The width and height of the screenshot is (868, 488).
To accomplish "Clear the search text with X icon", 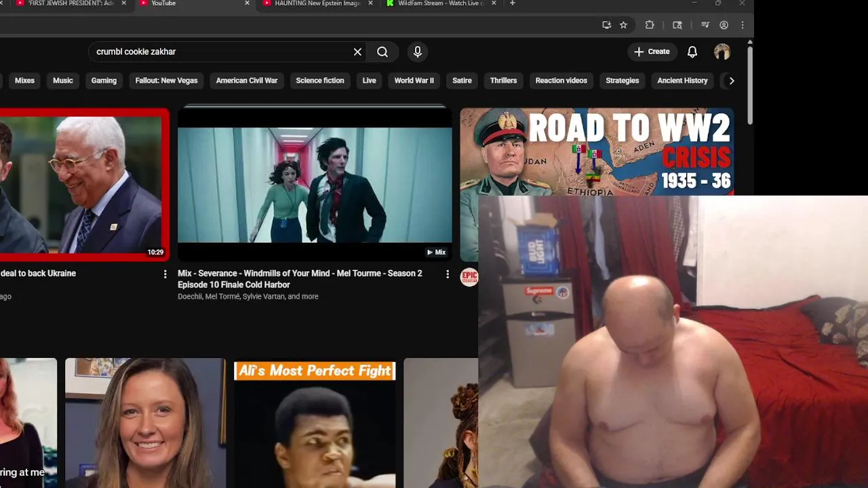I will click(357, 52).
